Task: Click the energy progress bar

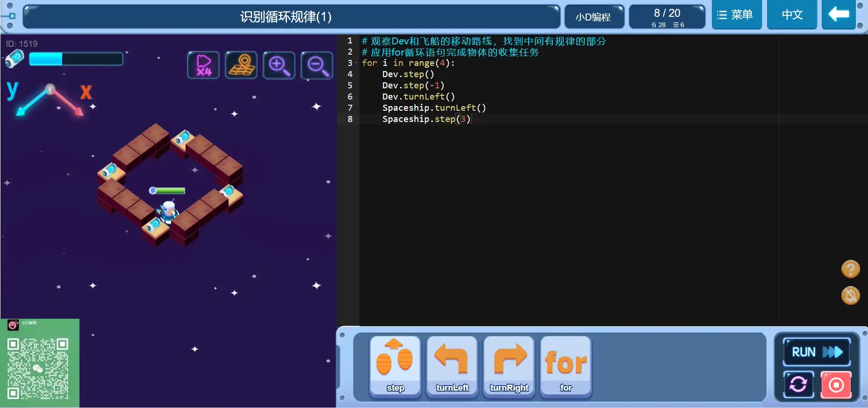Action: point(76,59)
